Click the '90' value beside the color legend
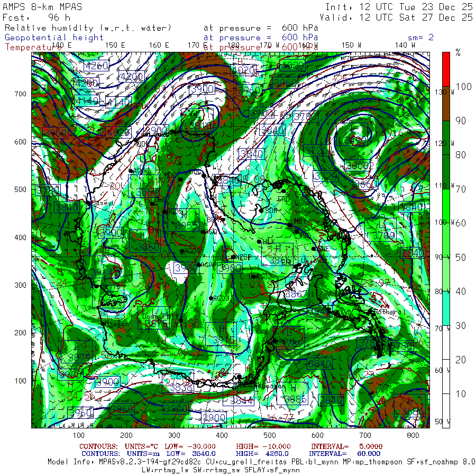This screenshot has width=476, height=476. 461,121
